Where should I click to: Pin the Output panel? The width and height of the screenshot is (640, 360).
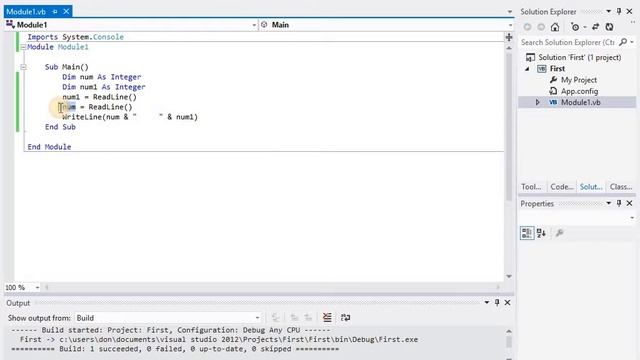point(497,302)
